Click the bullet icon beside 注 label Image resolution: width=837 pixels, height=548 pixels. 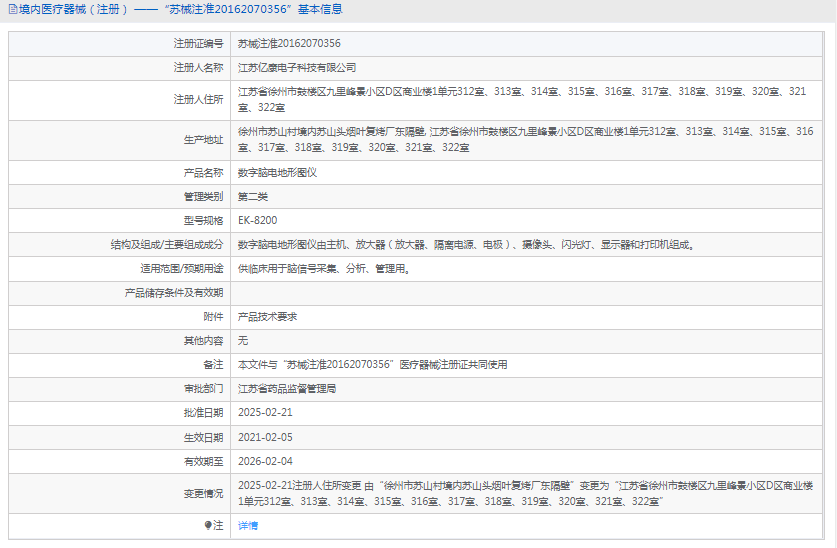pos(208,526)
